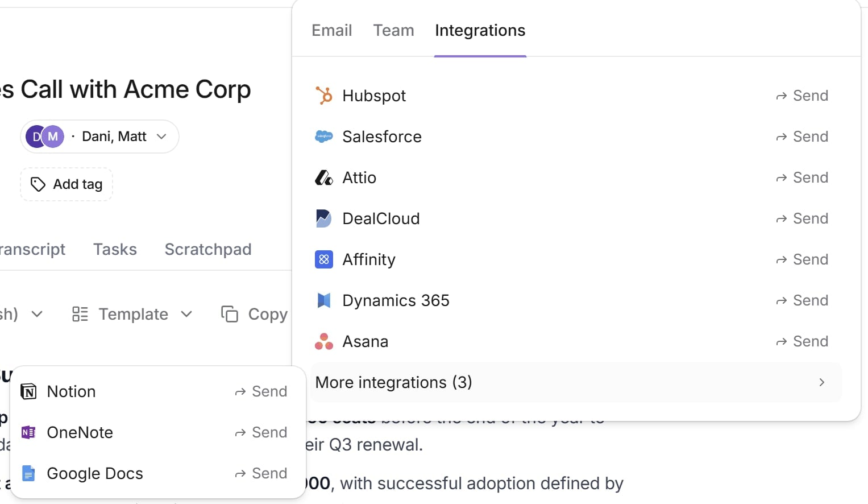
Task: Open the Template dropdown chevron
Action: pos(186,314)
